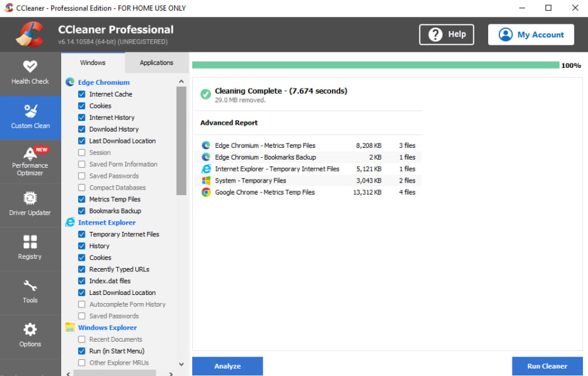Open Performance Optimizer panel
Viewport: 588px width, 376px height.
(30, 161)
